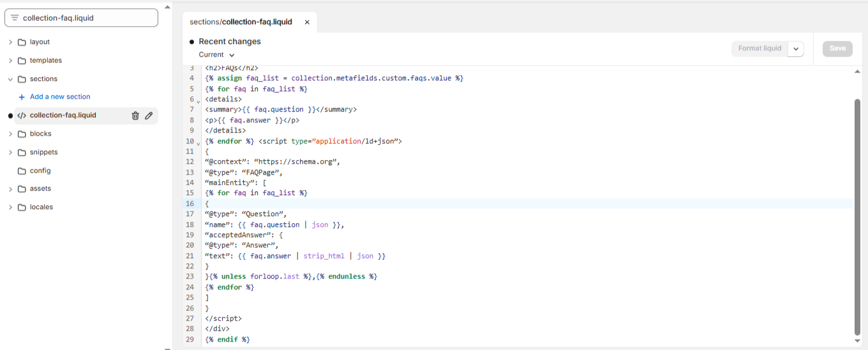The width and height of the screenshot is (868, 350).
Task: Expand the locales folder chevron
Action: [x=10, y=207]
